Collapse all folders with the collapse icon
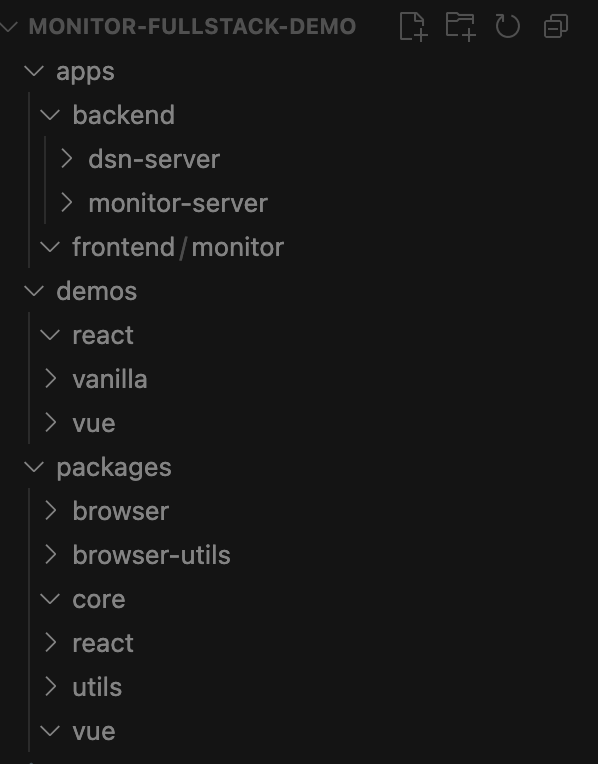 pos(556,26)
